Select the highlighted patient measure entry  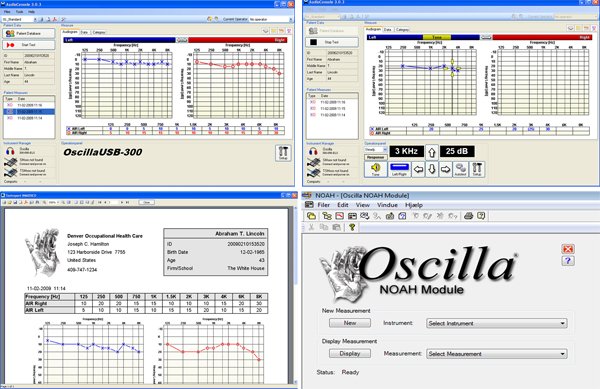(29, 112)
